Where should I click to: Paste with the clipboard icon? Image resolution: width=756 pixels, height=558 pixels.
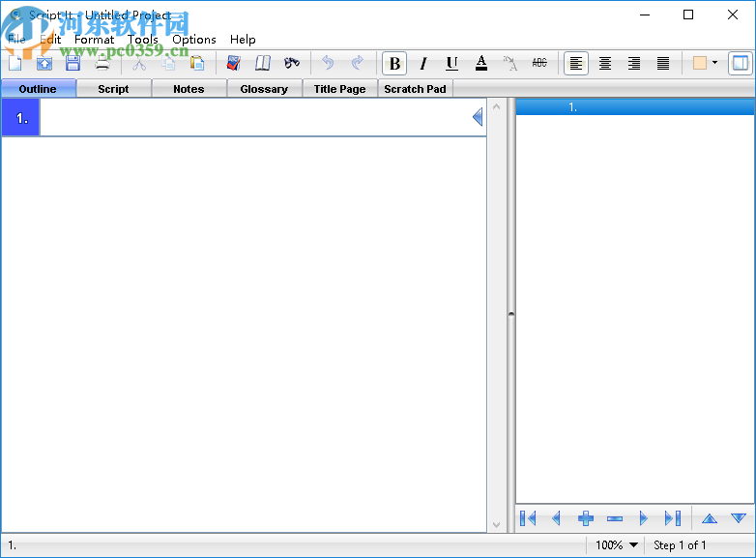pos(197,63)
